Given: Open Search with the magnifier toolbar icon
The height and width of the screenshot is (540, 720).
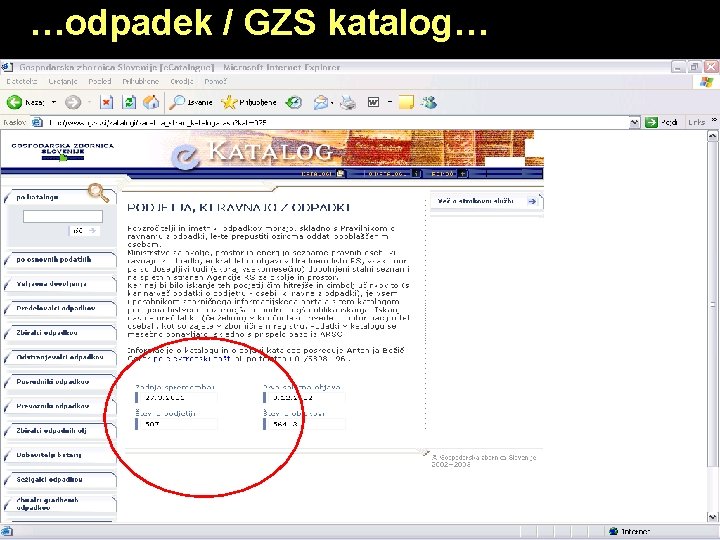Looking at the screenshot, I should coord(176,102).
